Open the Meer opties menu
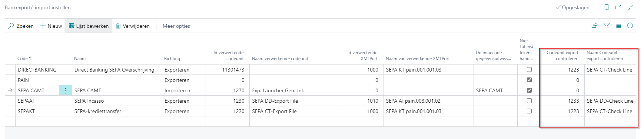The height and width of the screenshot is (139, 644). point(176,26)
